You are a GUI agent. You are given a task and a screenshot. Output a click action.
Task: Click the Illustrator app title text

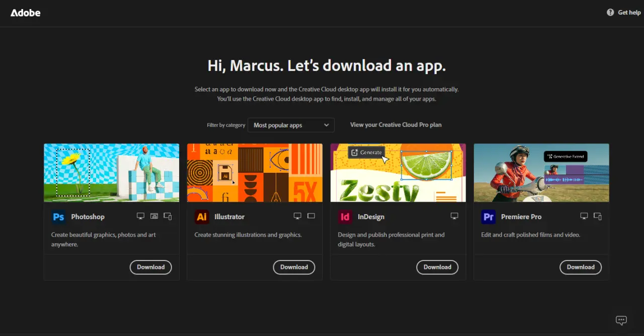click(x=229, y=217)
